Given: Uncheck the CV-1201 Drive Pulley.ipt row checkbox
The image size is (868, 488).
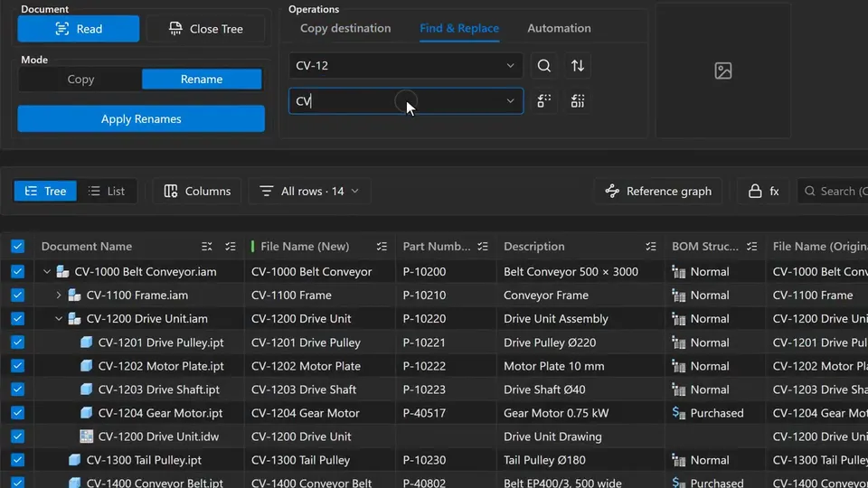Looking at the screenshot, I should point(18,342).
